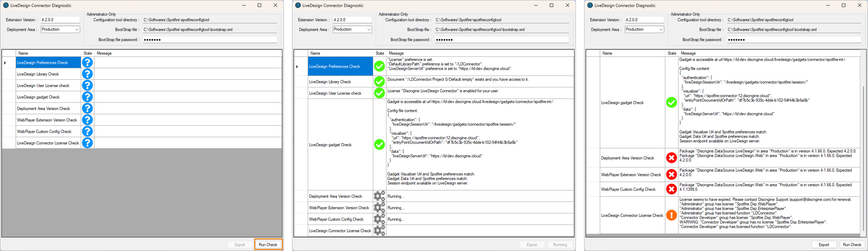Viewport: 868px width, 251px height.
Task: Select WebPlayer Extension Version Check name in right window
Action: pos(631,175)
